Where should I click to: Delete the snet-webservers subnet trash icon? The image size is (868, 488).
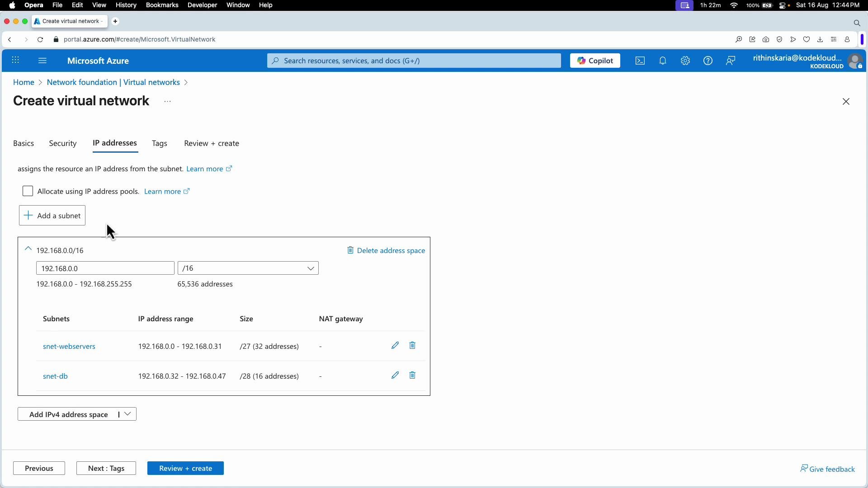412,346
